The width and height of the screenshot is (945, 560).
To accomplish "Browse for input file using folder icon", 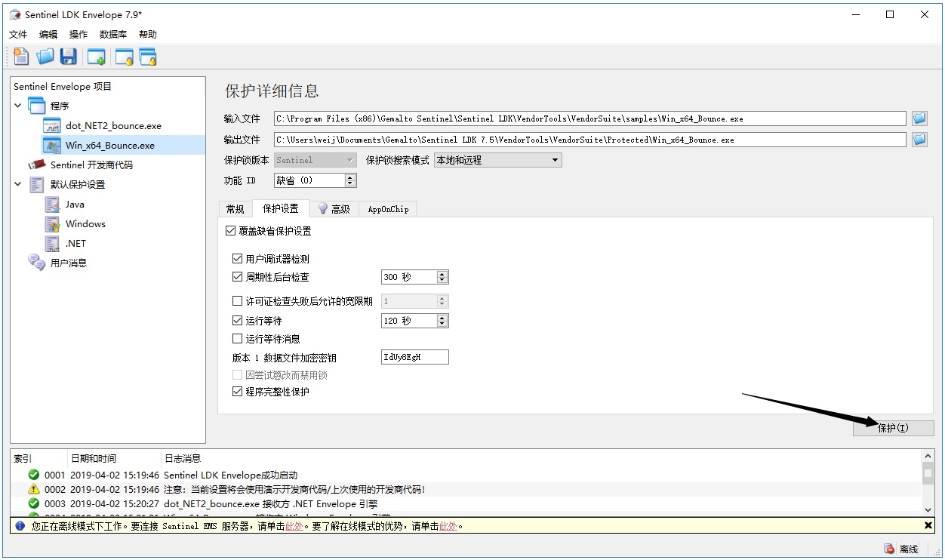I will [x=919, y=118].
